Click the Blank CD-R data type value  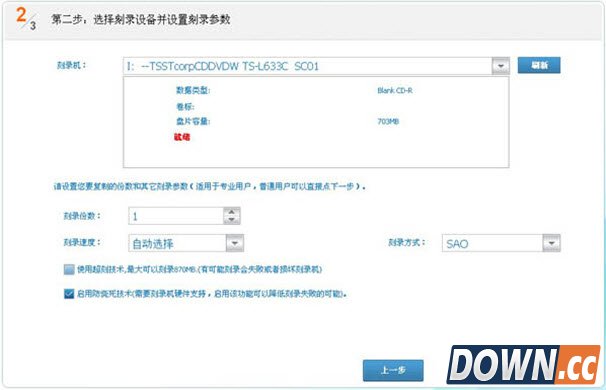[x=395, y=90]
